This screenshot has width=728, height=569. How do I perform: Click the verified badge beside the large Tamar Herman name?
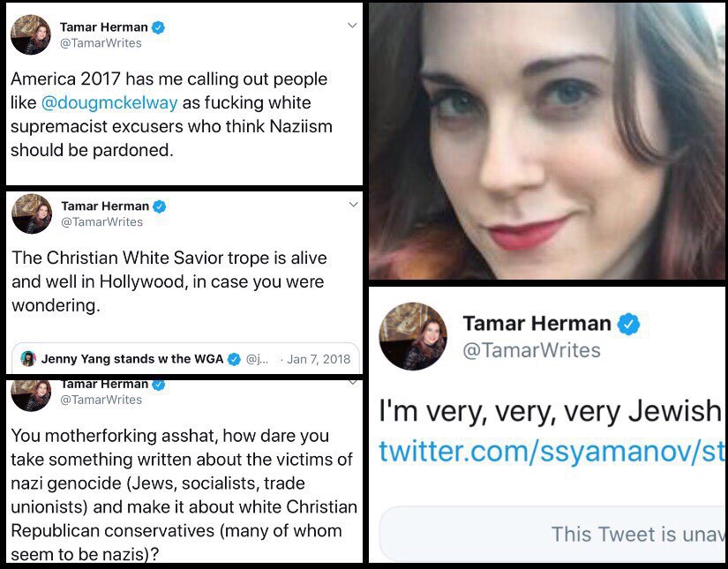628,324
